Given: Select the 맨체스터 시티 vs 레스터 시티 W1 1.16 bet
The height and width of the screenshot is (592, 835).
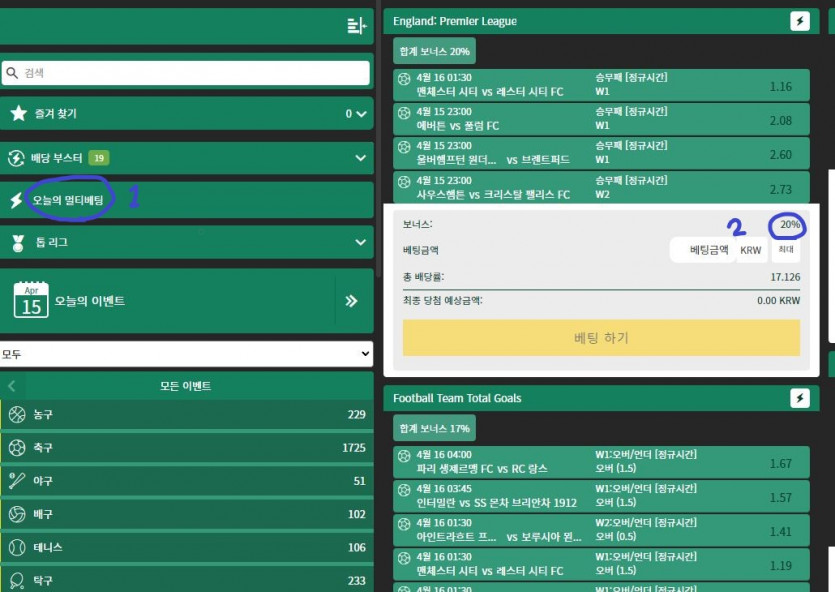Looking at the screenshot, I should tap(601, 85).
